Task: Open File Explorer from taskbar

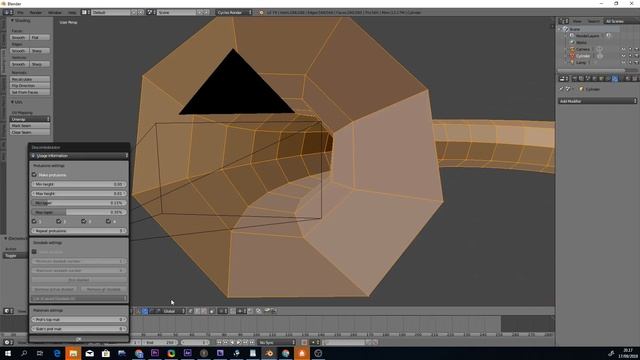Action: point(73,353)
